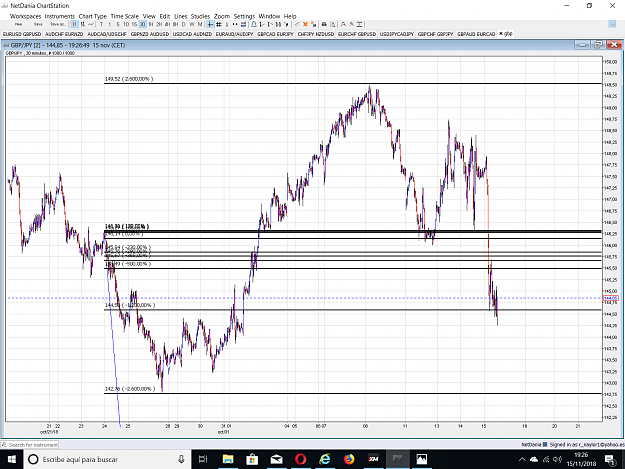Viewport: 625px width, 469px height.
Task: Select the 30-minute time scale button
Action: (x=142, y=24)
